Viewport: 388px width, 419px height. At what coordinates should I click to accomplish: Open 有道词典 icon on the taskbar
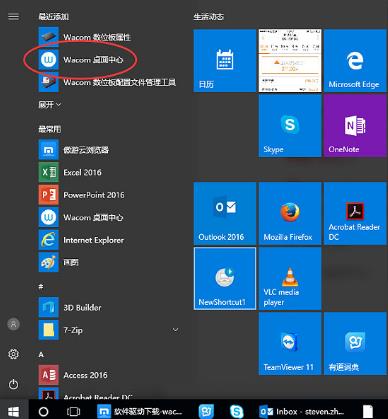[x=207, y=411]
